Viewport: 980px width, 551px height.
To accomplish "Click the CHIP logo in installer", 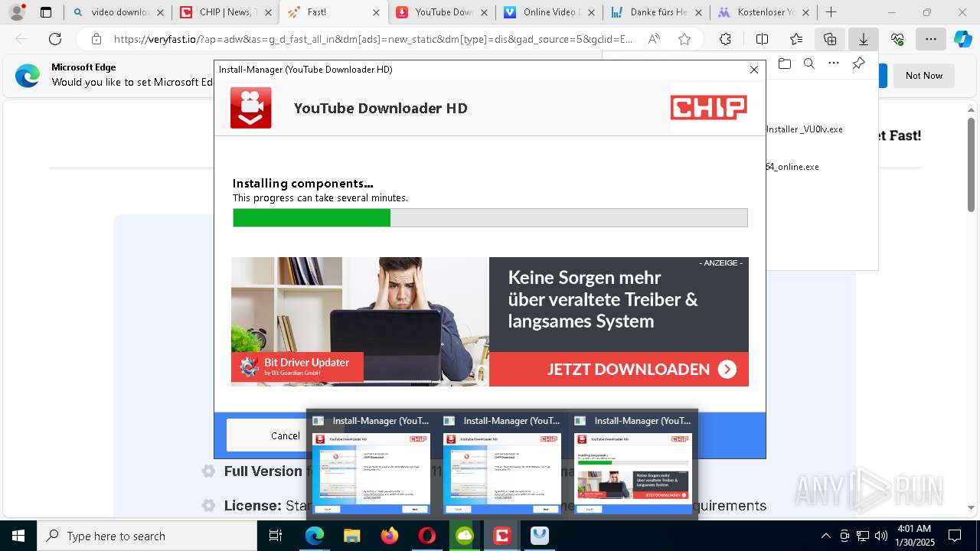I will coord(709,108).
